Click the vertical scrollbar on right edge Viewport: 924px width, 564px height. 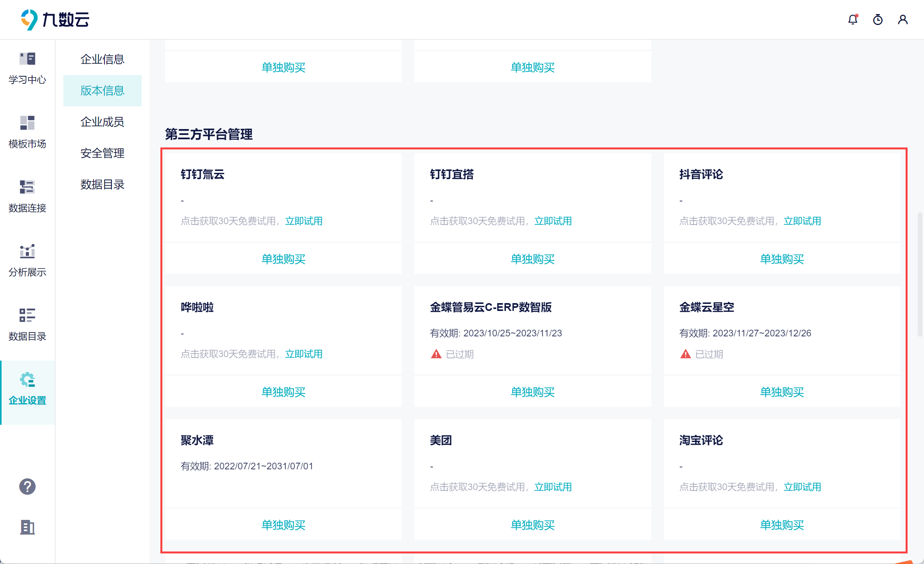click(x=920, y=274)
